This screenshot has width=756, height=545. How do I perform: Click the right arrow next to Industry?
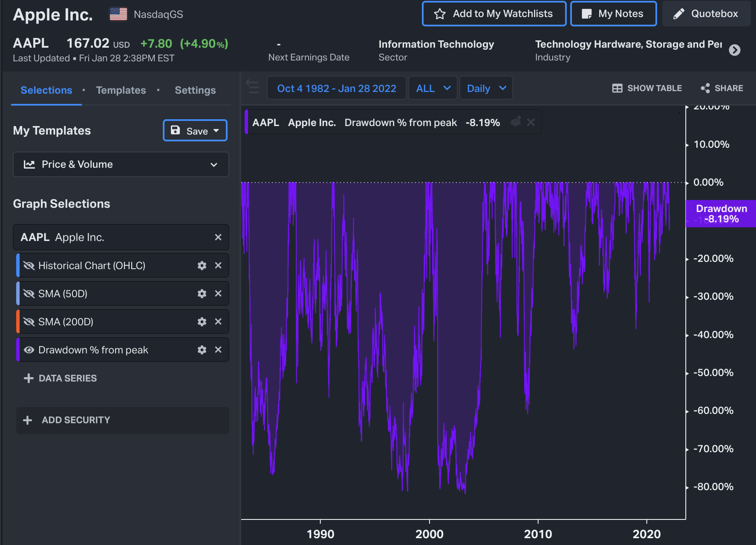pos(734,50)
